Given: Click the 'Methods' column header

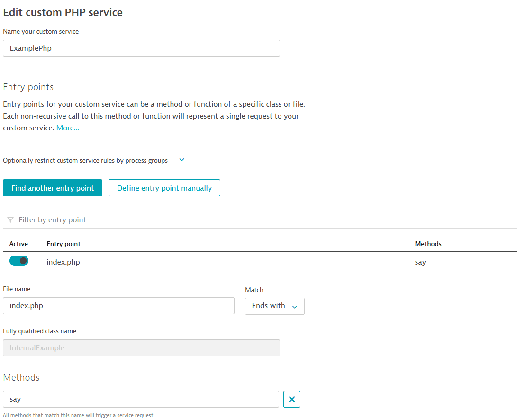Looking at the screenshot, I should [428, 244].
